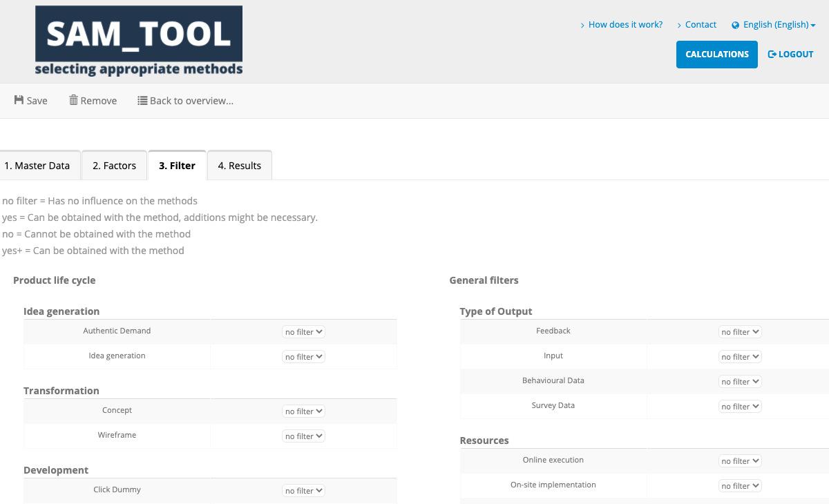829x504 pixels.
Task: Click the logout arrow icon
Action: [772, 54]
